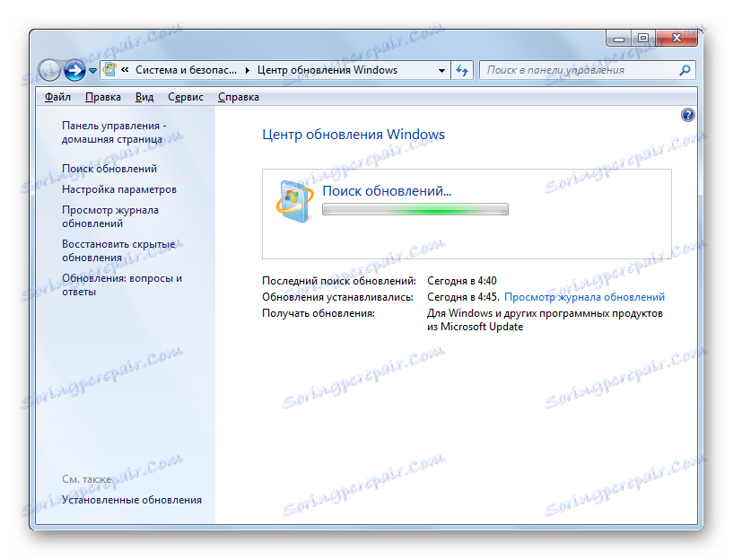Image resolution: width=733 pixels, height=560 pixels.
Task: Open 'Установленные обновления' link
Action: [132, 500]
